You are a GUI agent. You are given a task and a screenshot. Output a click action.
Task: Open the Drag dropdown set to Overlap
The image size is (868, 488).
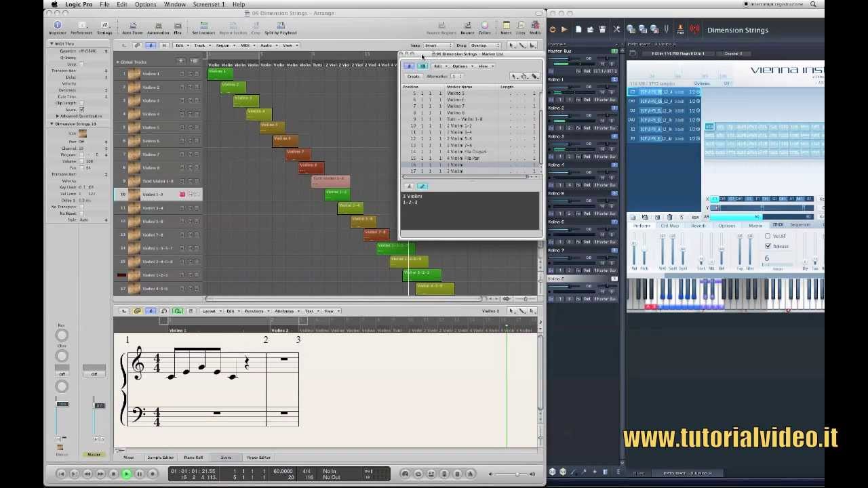click(x=484, y=45)
